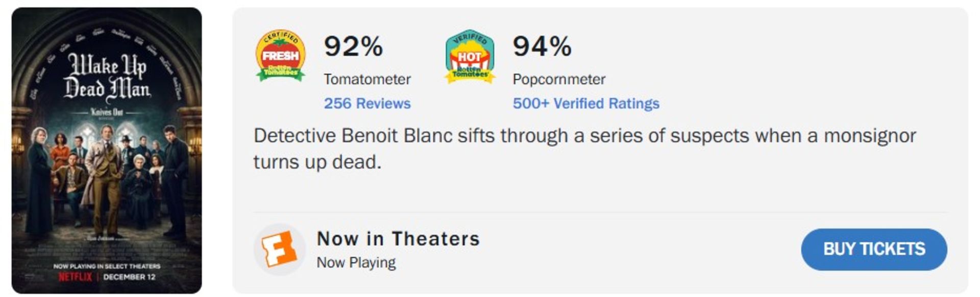This screenshot has width=980, height=297.
Task: Click "Now Playing in Select Theaters" poster text
Action: click(107, 266)
